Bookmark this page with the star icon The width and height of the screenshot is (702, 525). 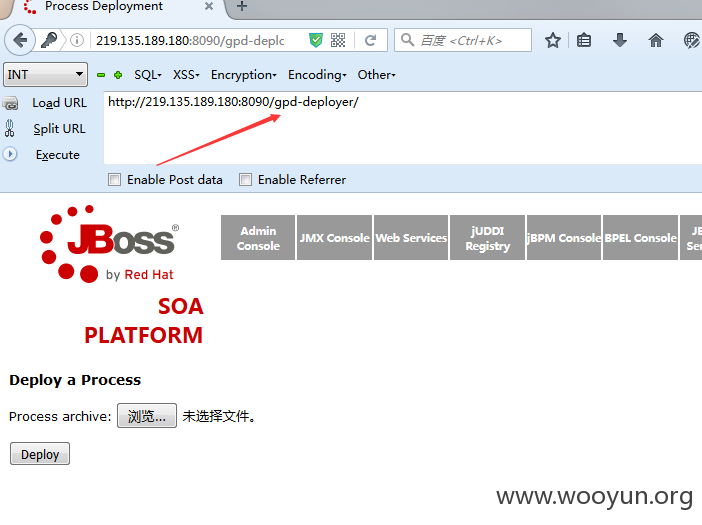click(553, 41)
